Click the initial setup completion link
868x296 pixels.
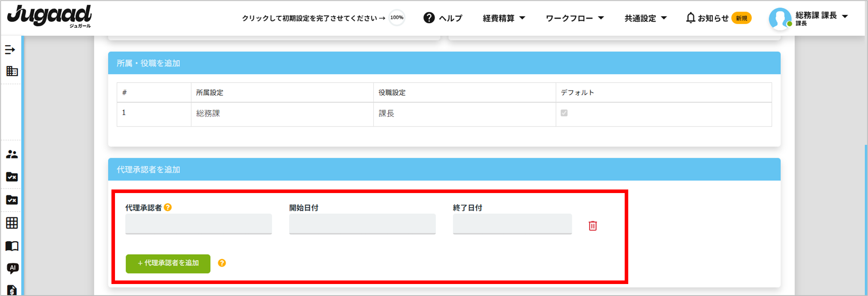(313, 18)
